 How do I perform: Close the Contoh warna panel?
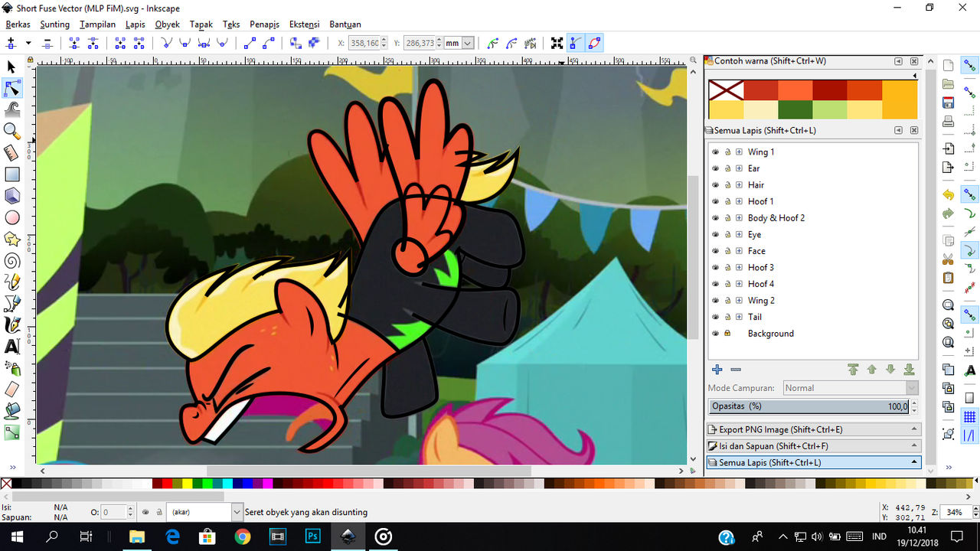click(x=914, y=61)
